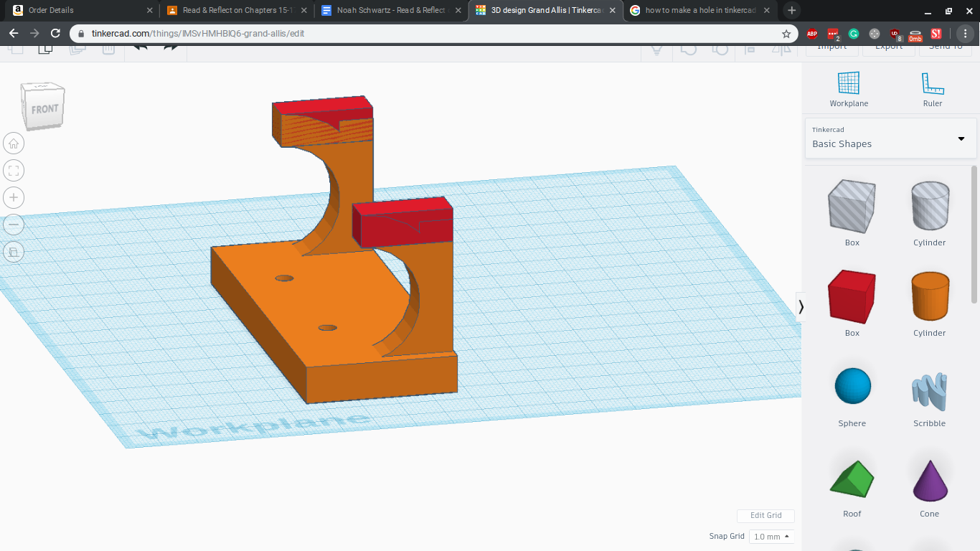Viewport: 980px width, 551px height.
Task: Select the Cylinder hole shape
Action: [930, 206]
